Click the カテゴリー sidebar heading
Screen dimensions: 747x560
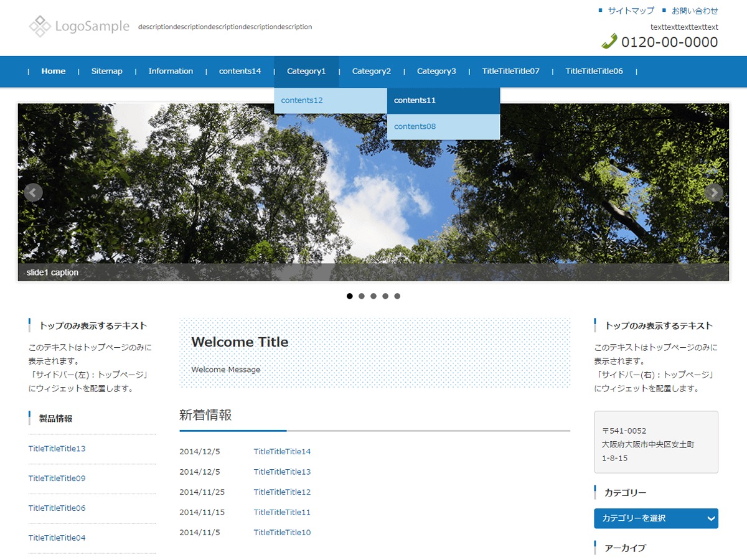[625, 493]
